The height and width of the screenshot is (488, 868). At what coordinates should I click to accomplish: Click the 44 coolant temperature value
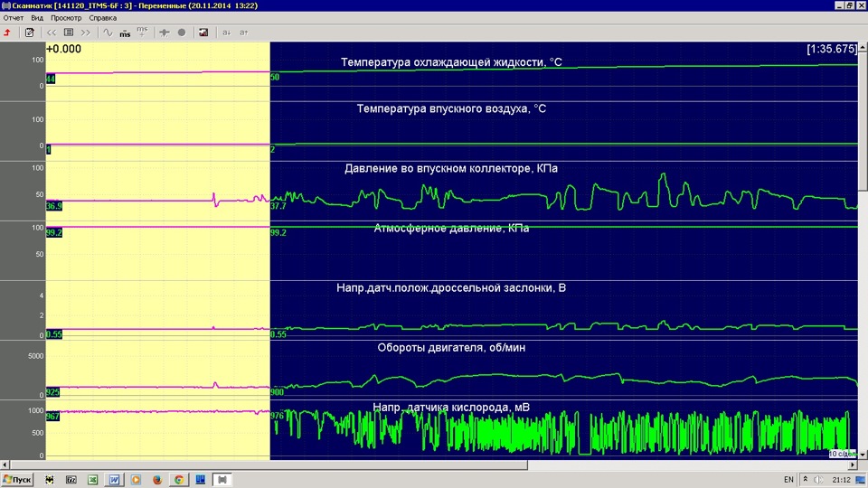51,80
